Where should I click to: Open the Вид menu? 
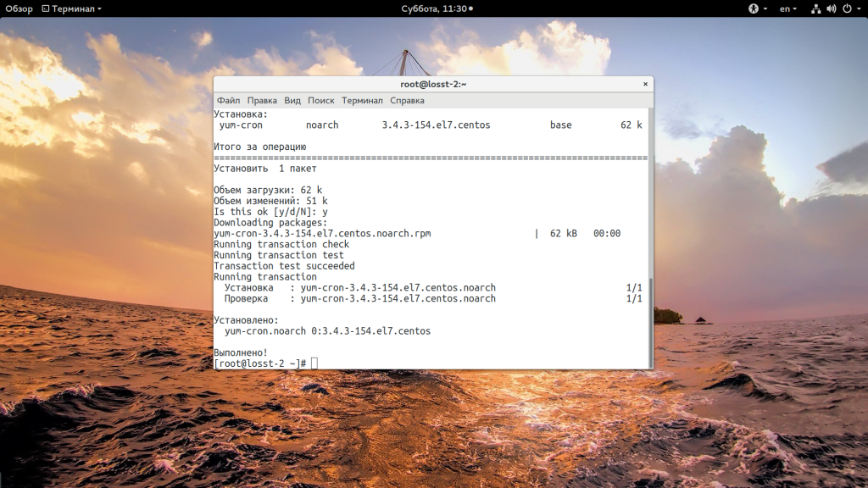[x=292, y=100]
